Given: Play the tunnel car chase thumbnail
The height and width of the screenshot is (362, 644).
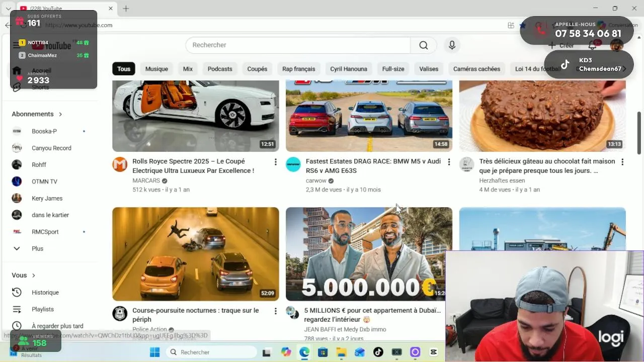Looking at the screenshot, I should click(195, 254).
